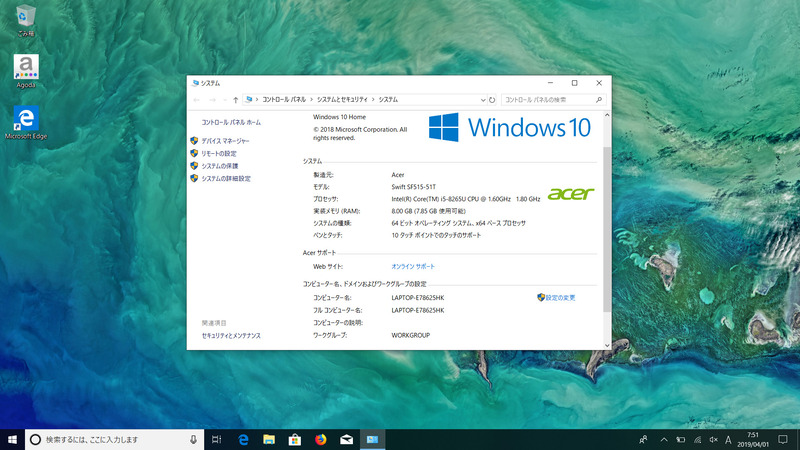Open the network tray icon
Viewport: 800px width, 450px height.
[x=697, y=439]
